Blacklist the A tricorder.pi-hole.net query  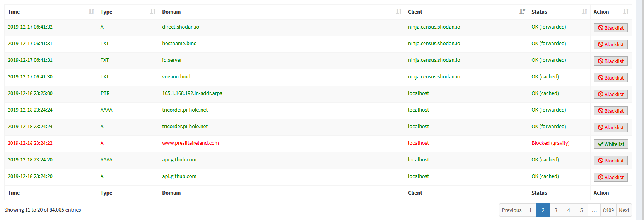tap(611, 127)
